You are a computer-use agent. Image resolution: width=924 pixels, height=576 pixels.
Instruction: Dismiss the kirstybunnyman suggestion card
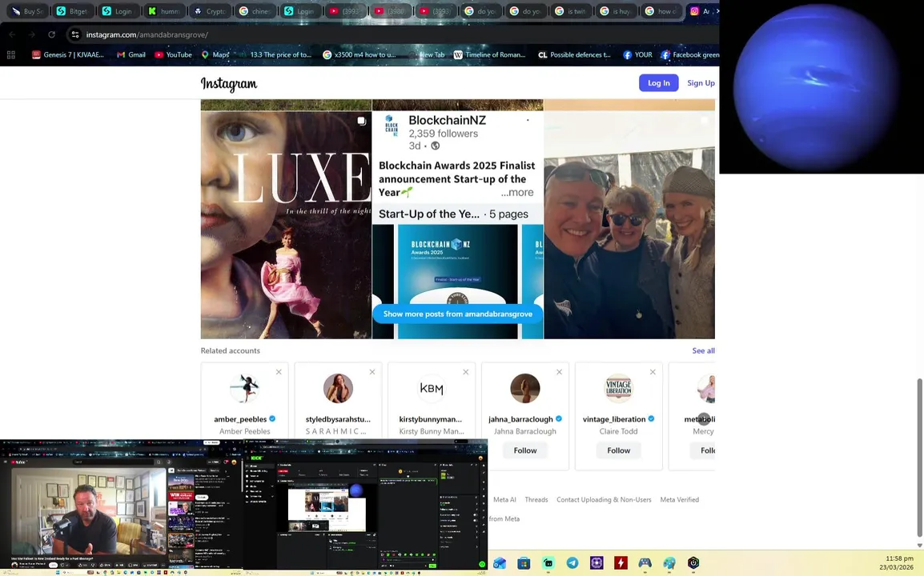(465, 372)
